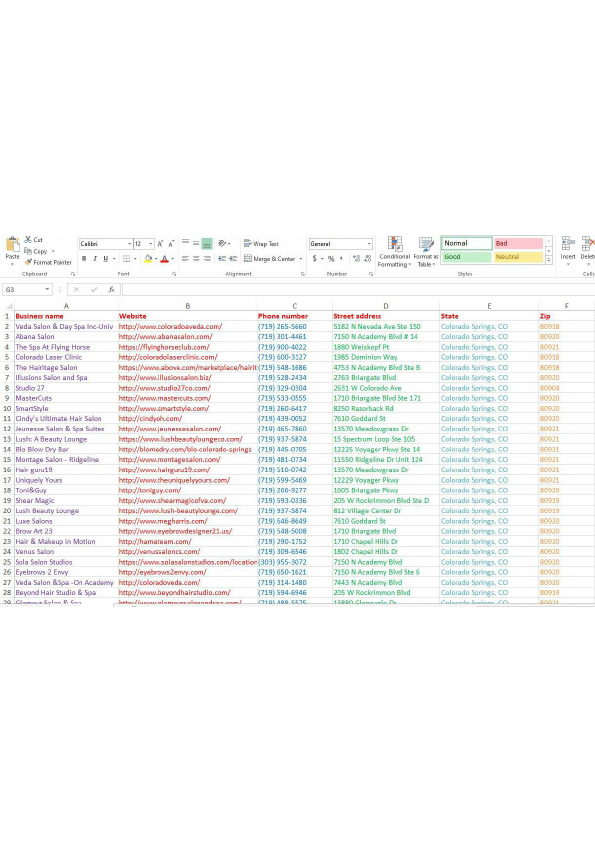Image resolution: width=595 pixels, height=842 pixels.
Task: Open the font color dropdown arrow
Action: point(172,259)
